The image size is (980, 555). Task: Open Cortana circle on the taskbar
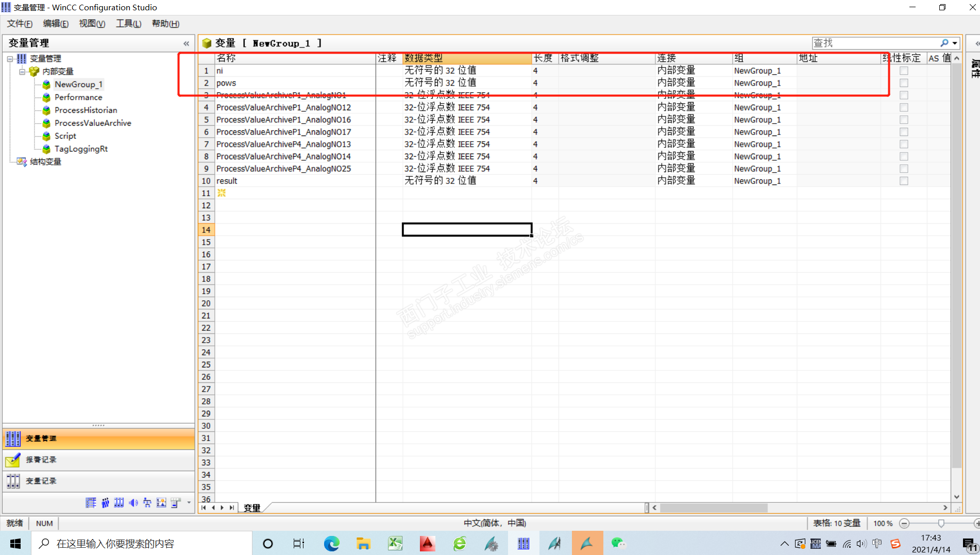(268, 544)
